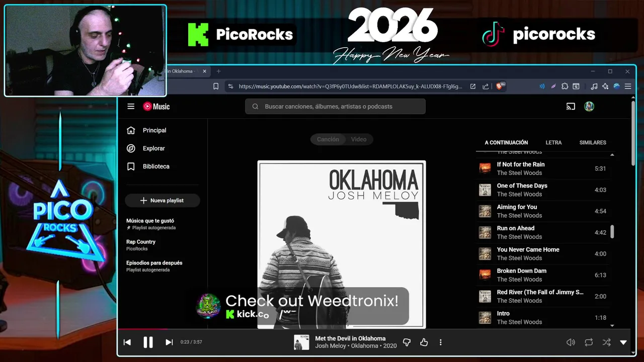
Task: Click the blue sound-wave extension icon
Action: pyautogui.click(x=542, y=86)
